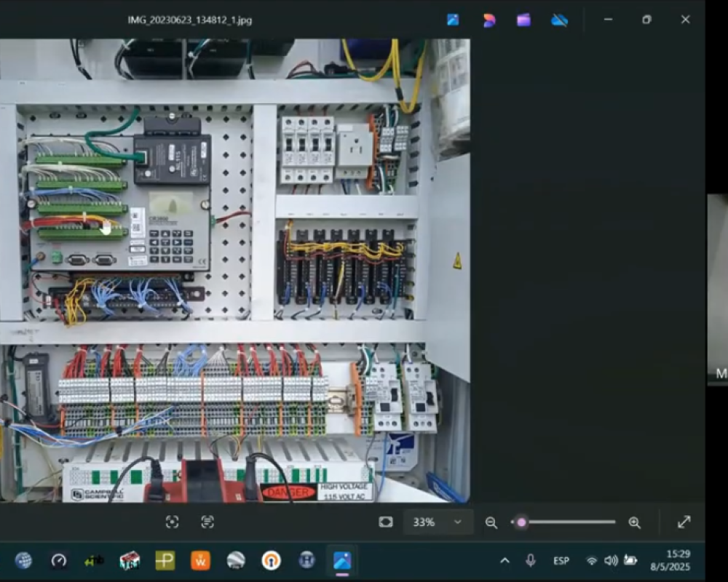Click the zoom slider handle
Viewport: 728px width, 582px height.
tap(521, 522)
